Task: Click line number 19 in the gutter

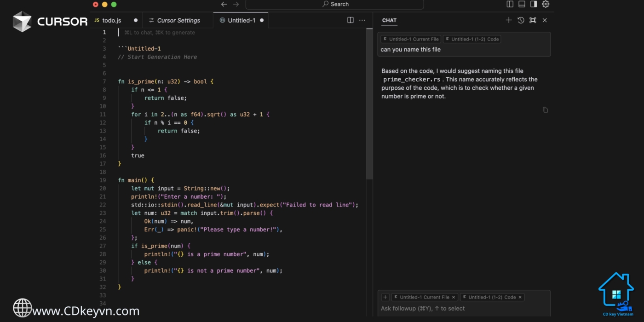Action: (x=103, y=180)
